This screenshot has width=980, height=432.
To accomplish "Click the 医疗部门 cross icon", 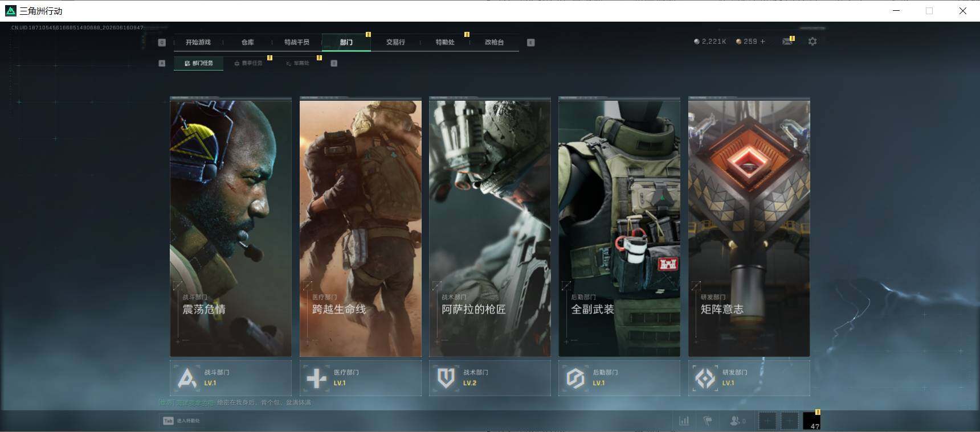I will click(x=316, y=378).
